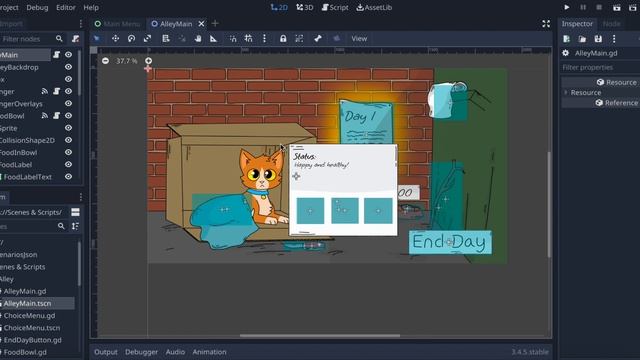Image resolution: width=640 pixels, height=360 pixels.
Task: Open the View menu in viewport
Action: tap(359, 38)
